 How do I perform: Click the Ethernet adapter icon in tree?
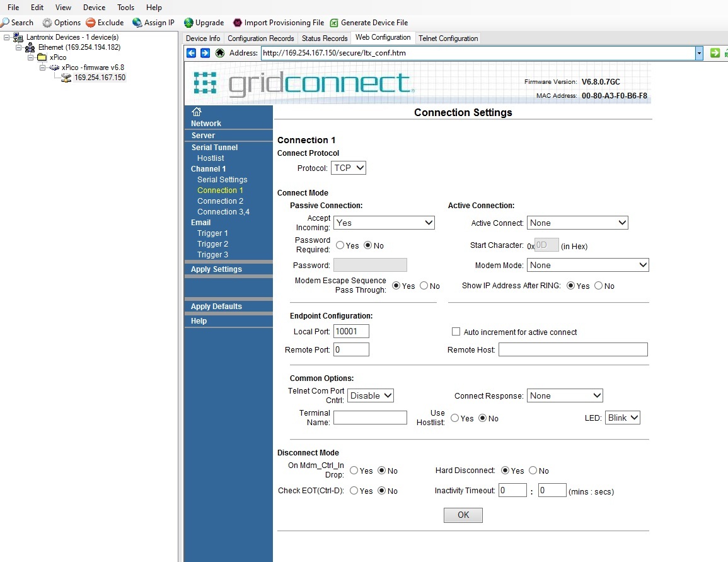[30, 47]
